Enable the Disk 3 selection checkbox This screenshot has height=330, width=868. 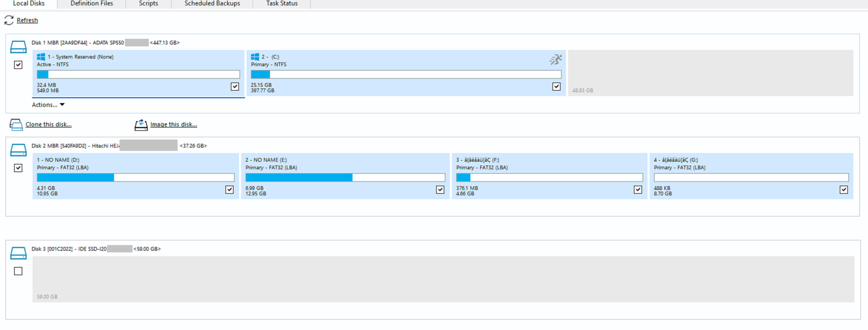[x=18, y=271]
